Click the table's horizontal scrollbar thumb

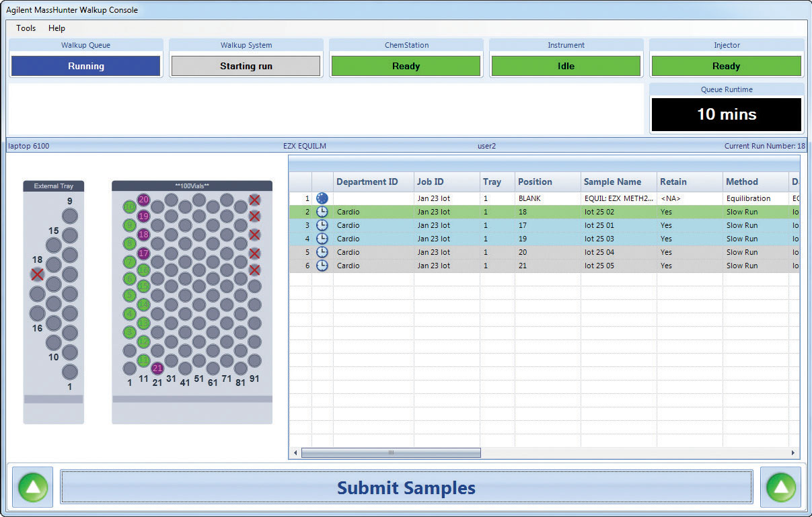point(391,452)
